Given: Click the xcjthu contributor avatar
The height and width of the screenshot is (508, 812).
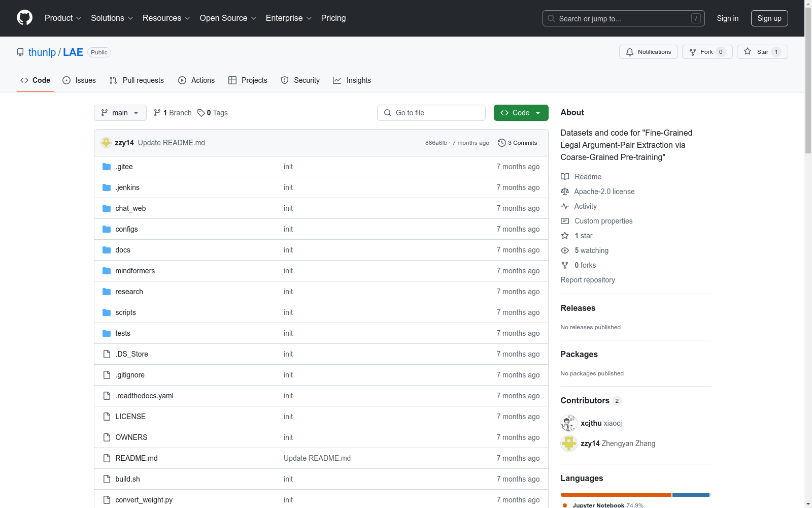Looking at the screenshot, I should pos(569,423).
